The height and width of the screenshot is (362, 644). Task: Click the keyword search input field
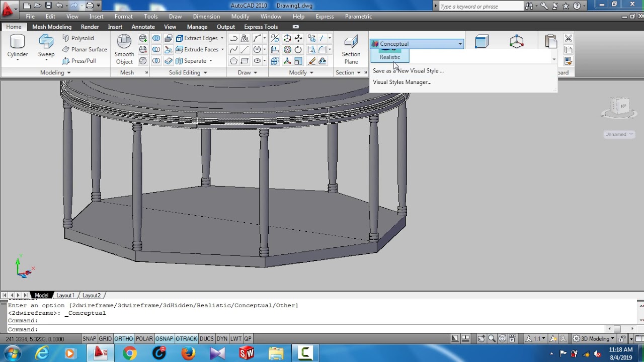click(x=480, y=6)
